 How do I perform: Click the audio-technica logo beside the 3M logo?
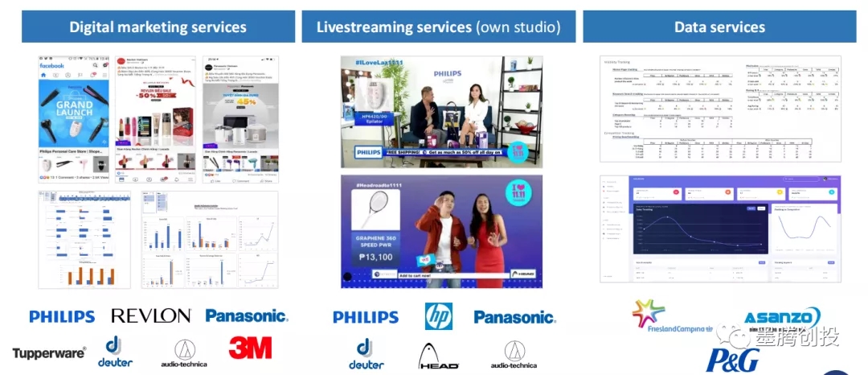pyautogui.click(x=184, y=353)
